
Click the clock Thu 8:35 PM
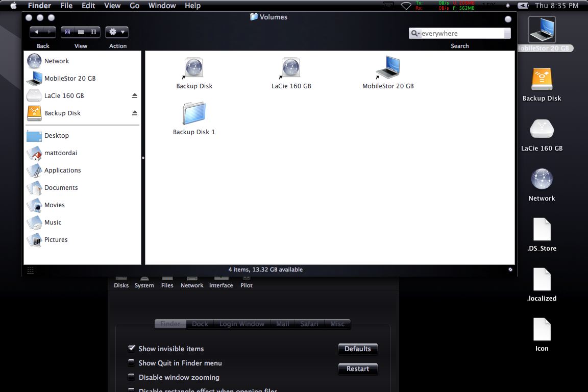(x=556, y=6)
